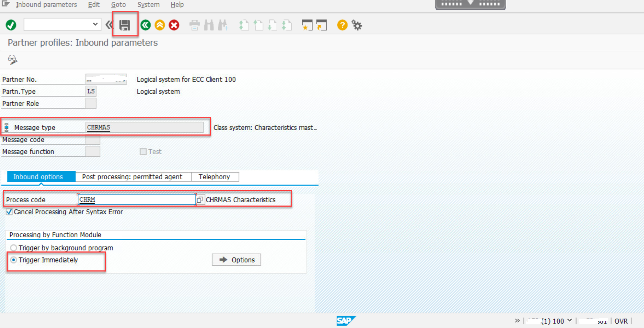This screenshot has height=328, width=644.
Task: Open the System menu
Action: click(148, 5)
